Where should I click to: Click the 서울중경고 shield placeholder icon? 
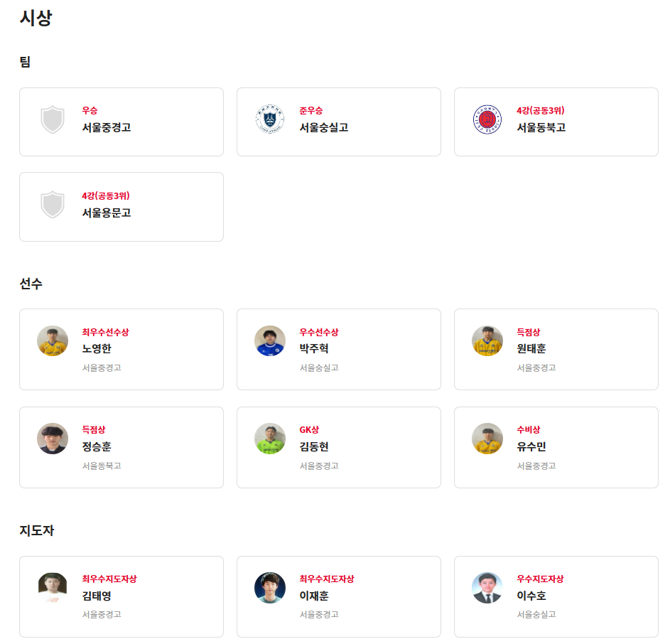[x=53, y=119]
